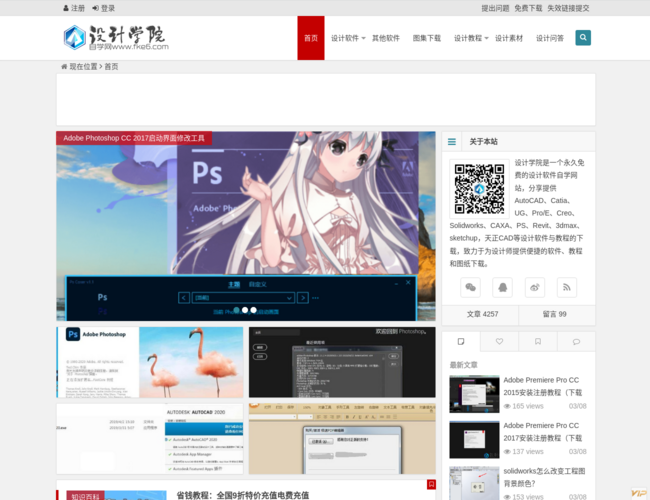Image resolution: width=650 pixels, height=500 pixels.
Task: Click Premiere Pro CC 2015 article thumbnail
Action: (474, 394)
